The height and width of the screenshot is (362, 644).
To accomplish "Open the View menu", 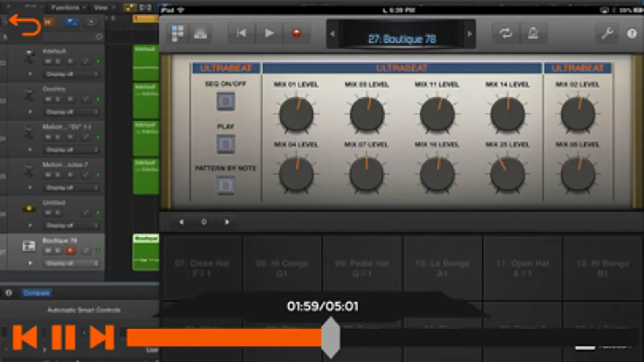I will [x=103, y=7].
